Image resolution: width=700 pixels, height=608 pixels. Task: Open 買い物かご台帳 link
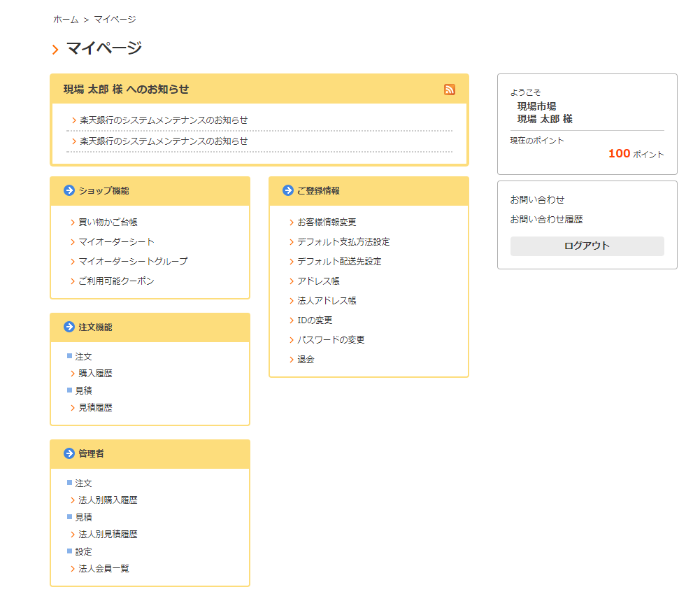pyautogui.click(x=108, y=222)
